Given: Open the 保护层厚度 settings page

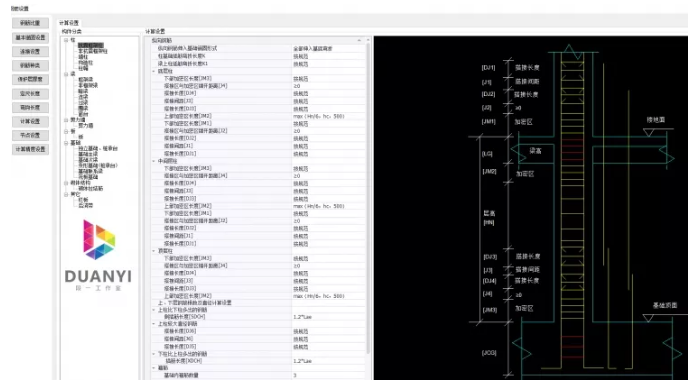Looking at the screenshot, I should tap(30, 79).
